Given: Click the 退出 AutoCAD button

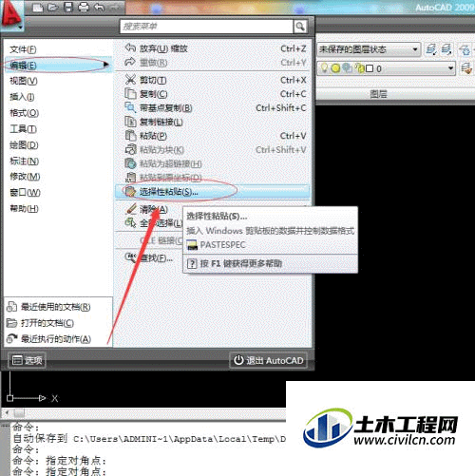Looking at the screenshot, I should coord(269,360).
